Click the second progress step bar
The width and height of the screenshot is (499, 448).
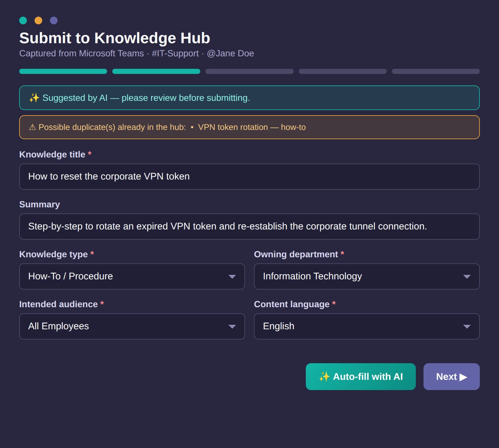pos(156,71)
